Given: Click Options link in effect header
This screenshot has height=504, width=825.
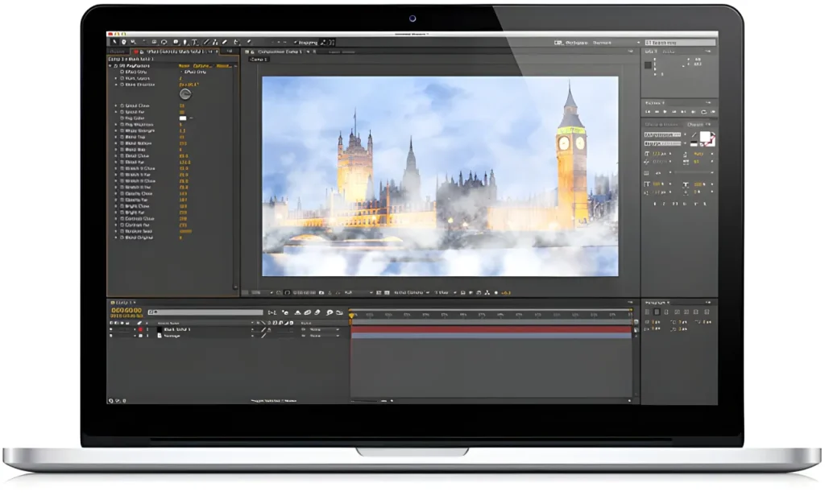Looking at the screenshot, I should point(202,66).
